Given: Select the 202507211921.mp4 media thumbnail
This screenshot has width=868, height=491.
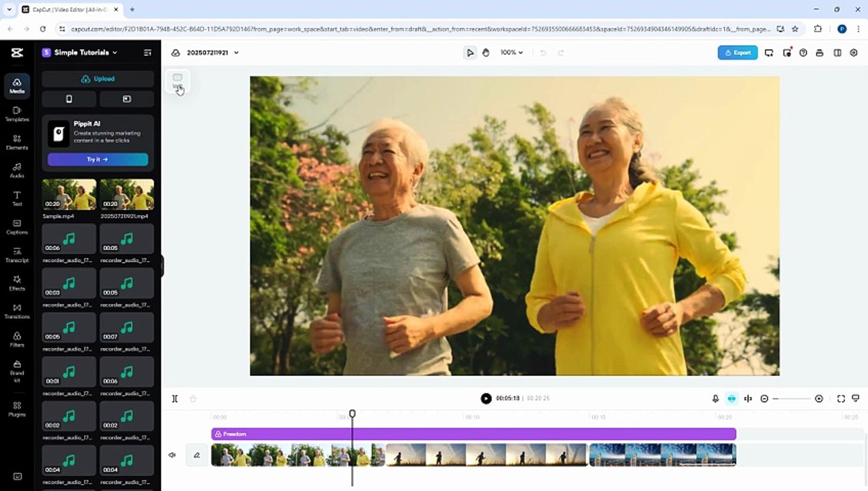Looking at the screenshot, I should pos(126,194).
